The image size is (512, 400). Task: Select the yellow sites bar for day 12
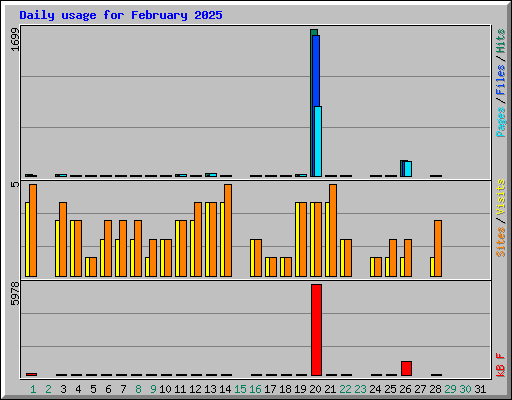[x=192, y=248]
